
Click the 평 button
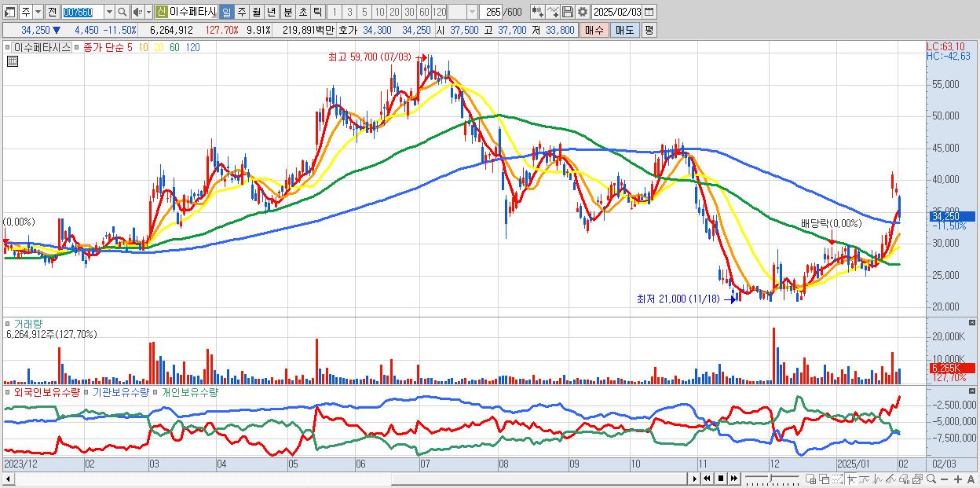[x=649, y=30]
